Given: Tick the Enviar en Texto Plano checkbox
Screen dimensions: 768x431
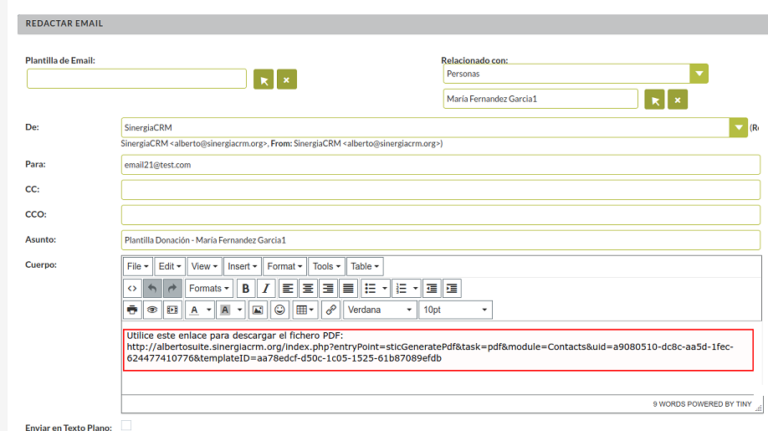Looking at the screenshot, I should 126,425.
